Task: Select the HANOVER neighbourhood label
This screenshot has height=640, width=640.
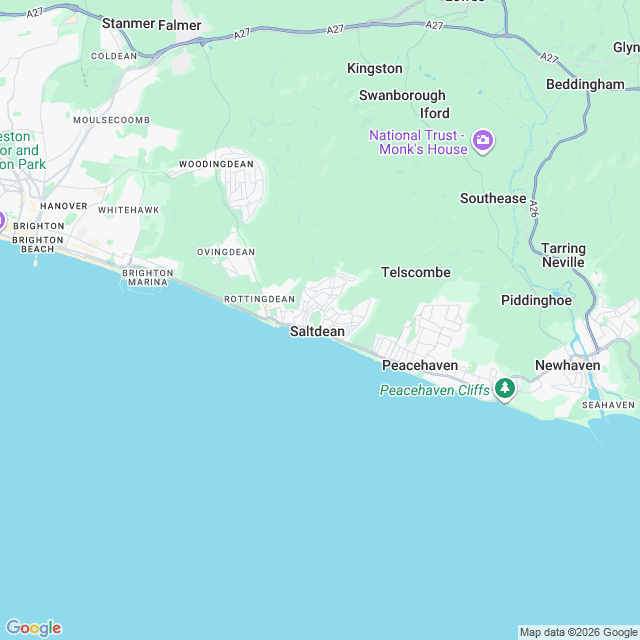Action: [64, 206]
